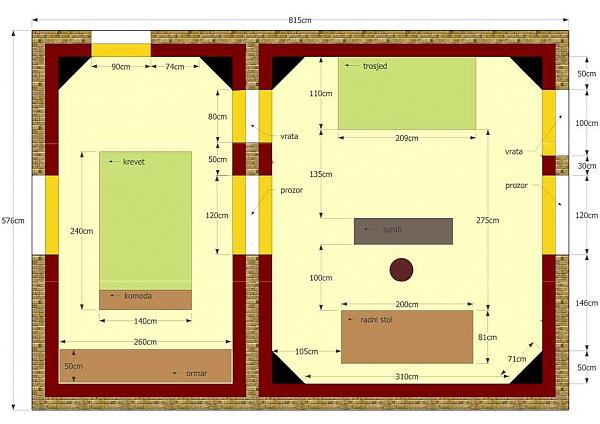Click the 209cm sofa width label
Image resolution: width=600 pixels, height=424 pixels.
point(406,139)
